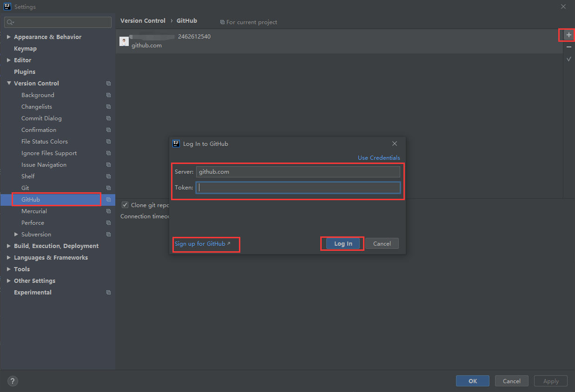Viewport: 575px width, 392px height.
Task: Click the project-level icon beside Changelists
Action: point(108,107)
